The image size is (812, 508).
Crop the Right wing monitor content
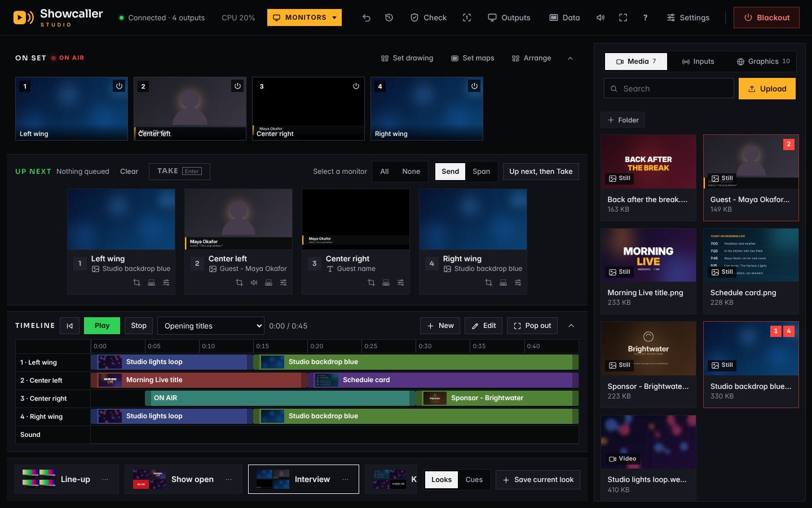488,282
